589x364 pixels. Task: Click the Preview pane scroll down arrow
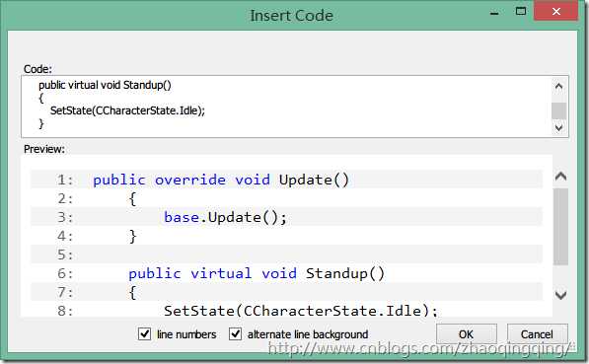pos(560,295)
